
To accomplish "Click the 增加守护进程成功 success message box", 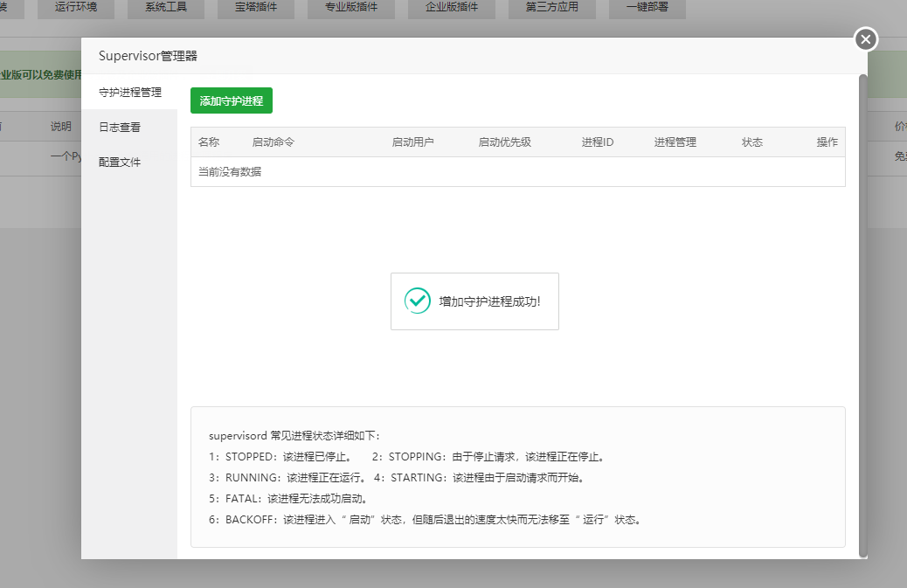I will point(474,300).
